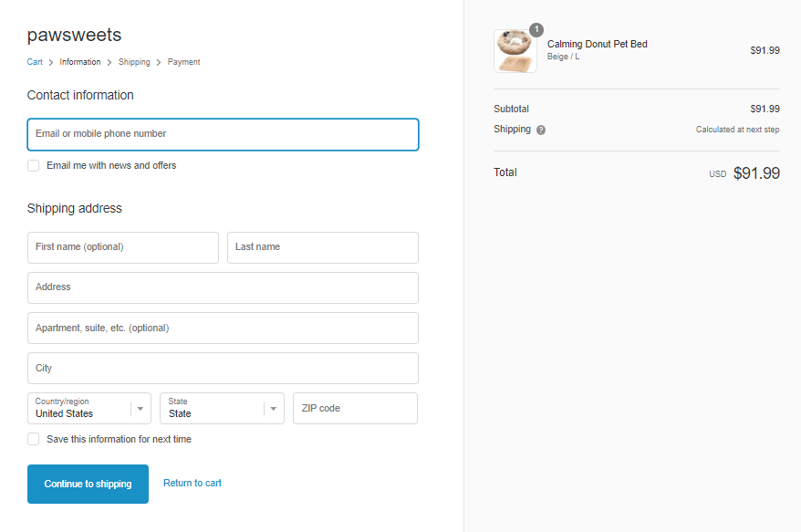
Task: Click into the Last name field
Action: 322,247
